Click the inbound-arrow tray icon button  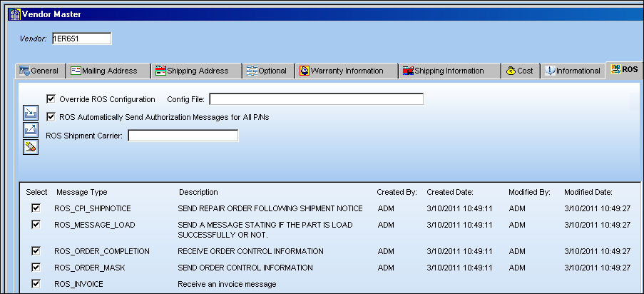coord(31,113)
